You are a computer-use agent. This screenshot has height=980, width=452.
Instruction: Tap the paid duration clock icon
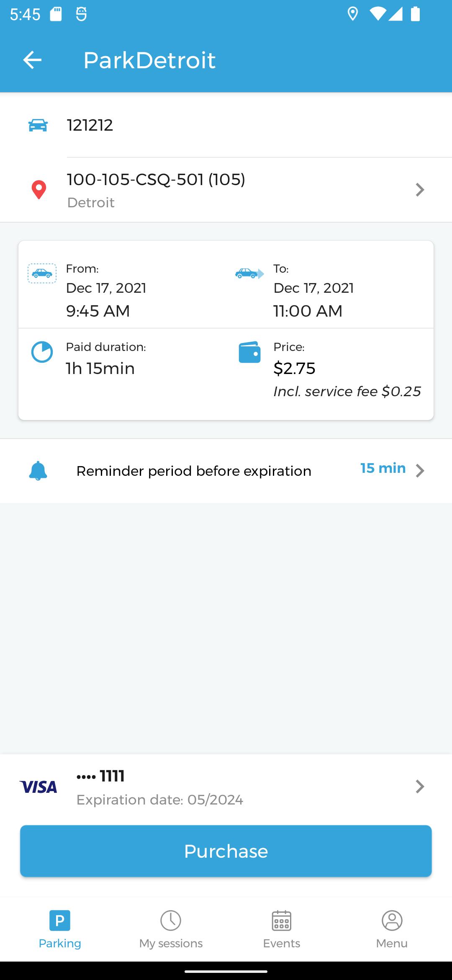[42, 352]
